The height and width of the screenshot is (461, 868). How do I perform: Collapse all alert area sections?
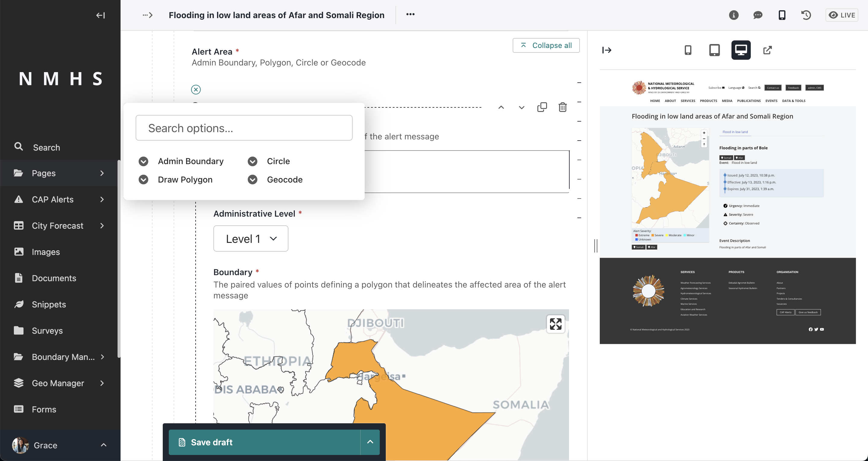pos(546,45)
